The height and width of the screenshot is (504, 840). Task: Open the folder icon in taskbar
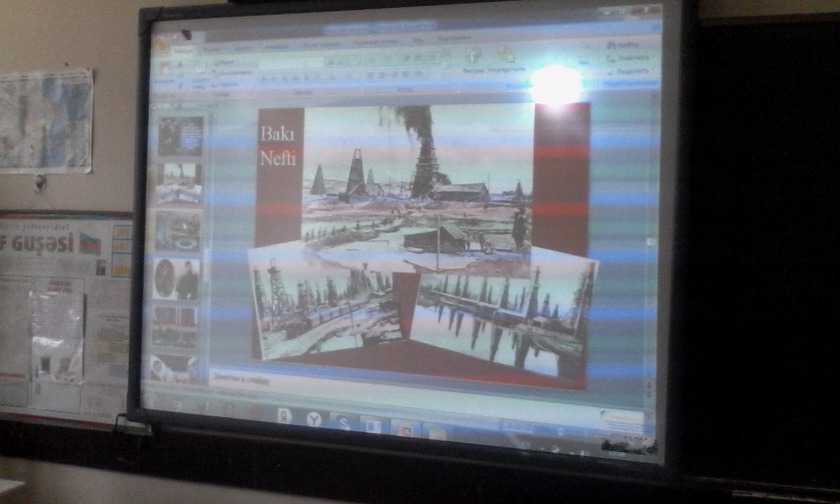(x=437, y=433)
